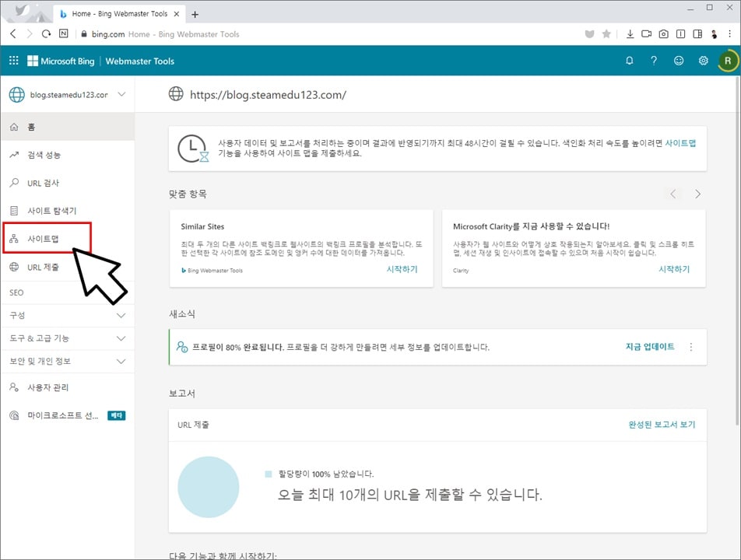Click the Webmaster Tools header title

point(140,61)
